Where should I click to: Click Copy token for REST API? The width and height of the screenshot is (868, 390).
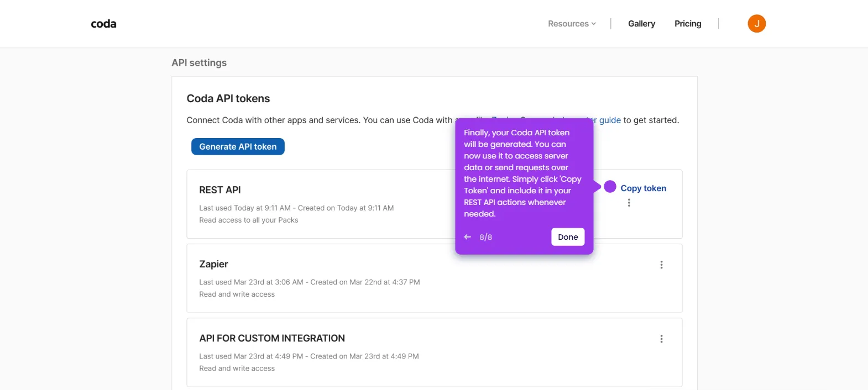click(x=643, y=188)
